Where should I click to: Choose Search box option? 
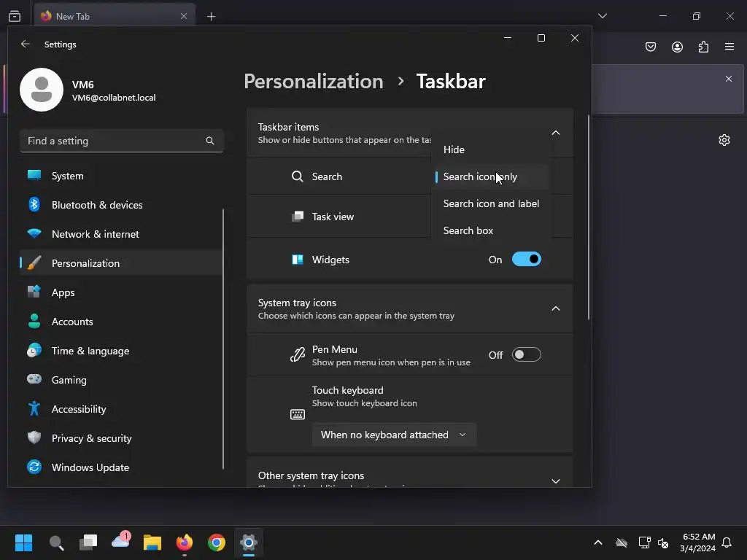click(x=491, y=230)
